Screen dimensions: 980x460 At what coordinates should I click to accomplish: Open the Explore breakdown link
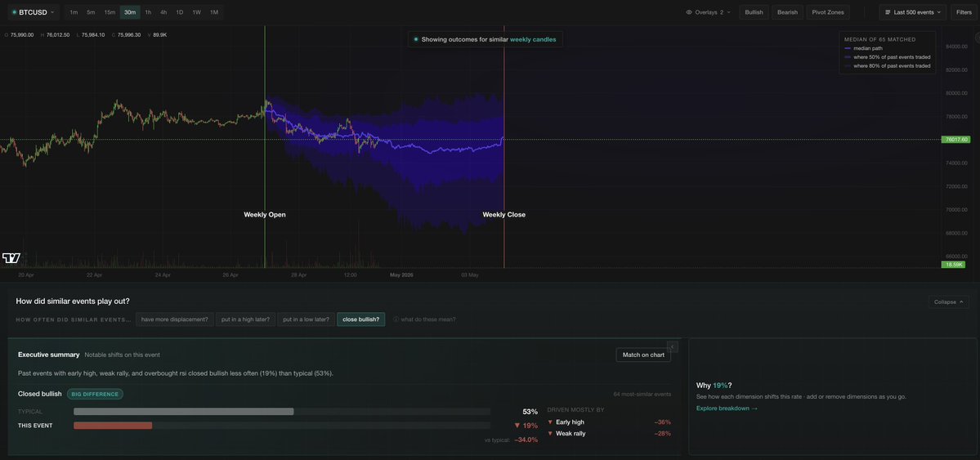(x=727, y=409)
